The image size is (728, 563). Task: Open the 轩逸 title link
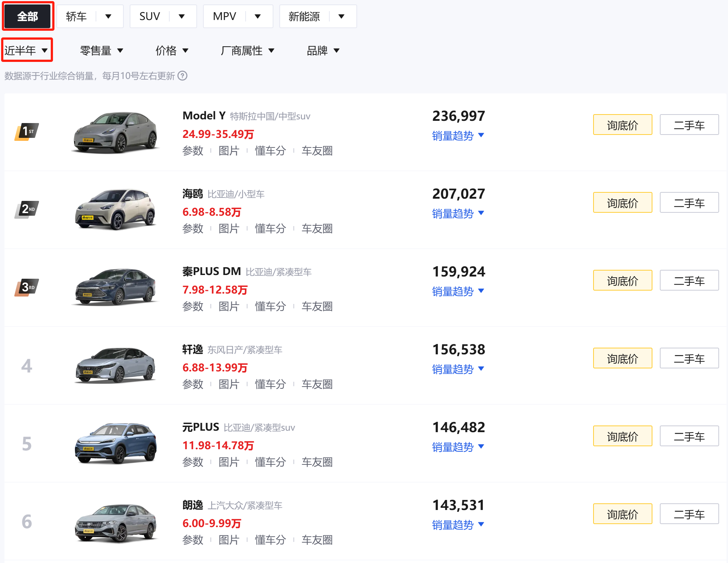click(193, 349)
